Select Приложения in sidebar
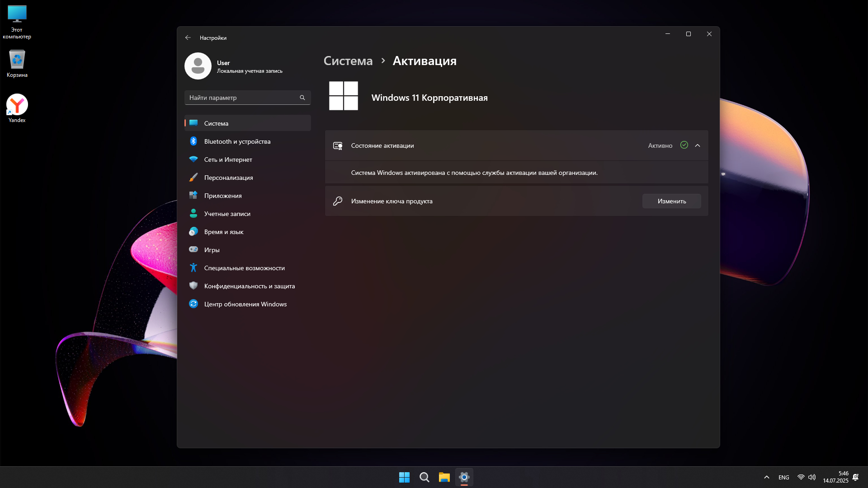The image size is (868, 488). (222, 196)
